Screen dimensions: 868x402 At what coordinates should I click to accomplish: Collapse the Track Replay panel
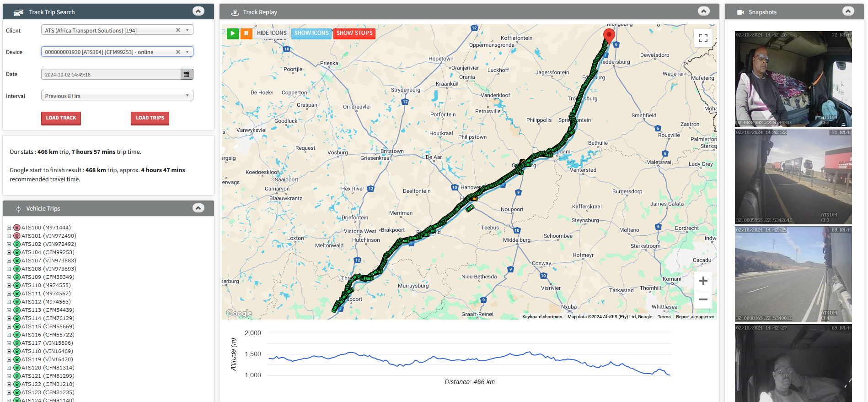pos(704,11)
